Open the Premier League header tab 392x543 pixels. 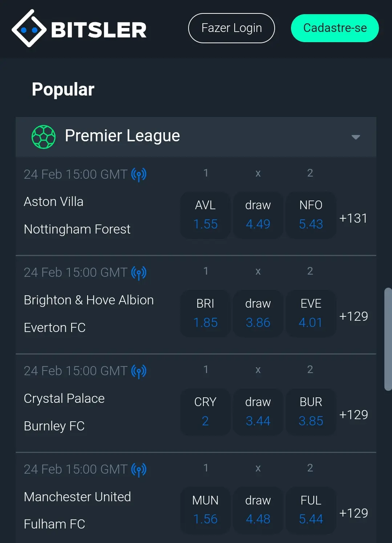coord(122,136)
